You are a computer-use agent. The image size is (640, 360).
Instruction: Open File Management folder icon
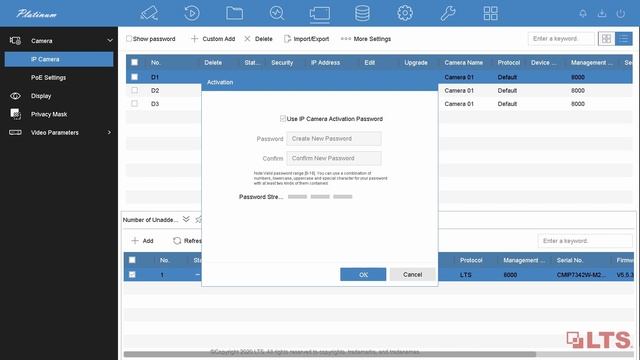click(234, 13)
